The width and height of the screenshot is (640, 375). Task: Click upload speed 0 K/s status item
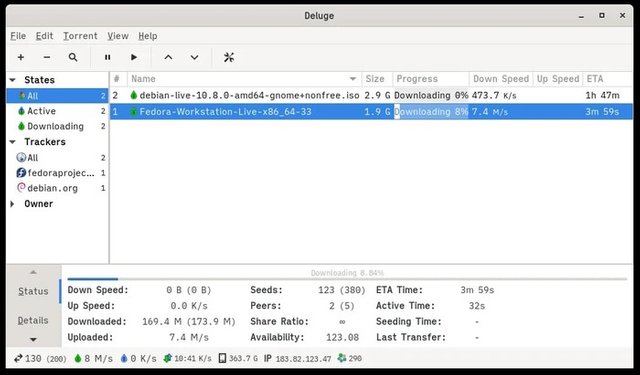(x=138, y=358)
